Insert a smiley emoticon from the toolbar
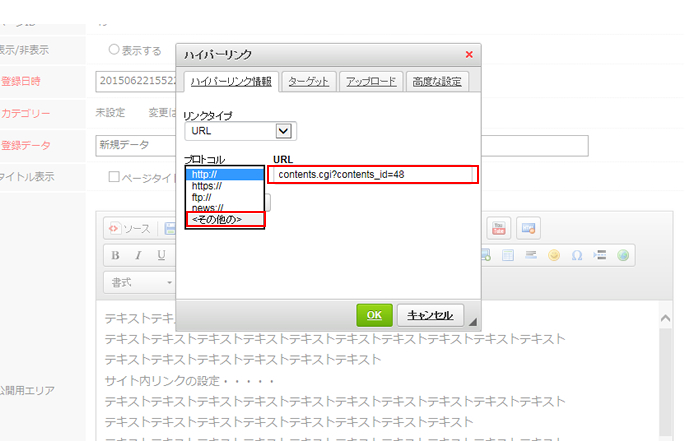Viewport: 685px width, 441px height. click(x=553, y=255)
